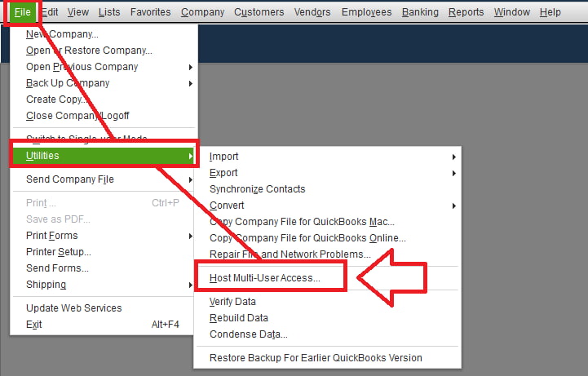Expand Open Previous Company submenu
588x376 pixels.
coord(104,67)
